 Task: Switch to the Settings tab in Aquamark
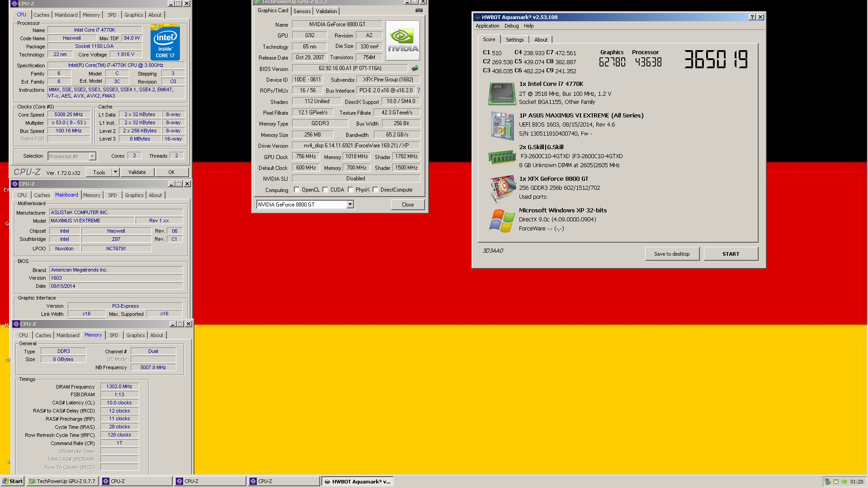(x=514, y=40)
